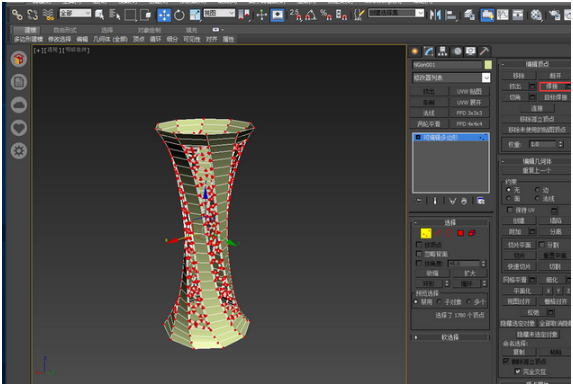Click the Align tool icon

[x=452, y=15]
